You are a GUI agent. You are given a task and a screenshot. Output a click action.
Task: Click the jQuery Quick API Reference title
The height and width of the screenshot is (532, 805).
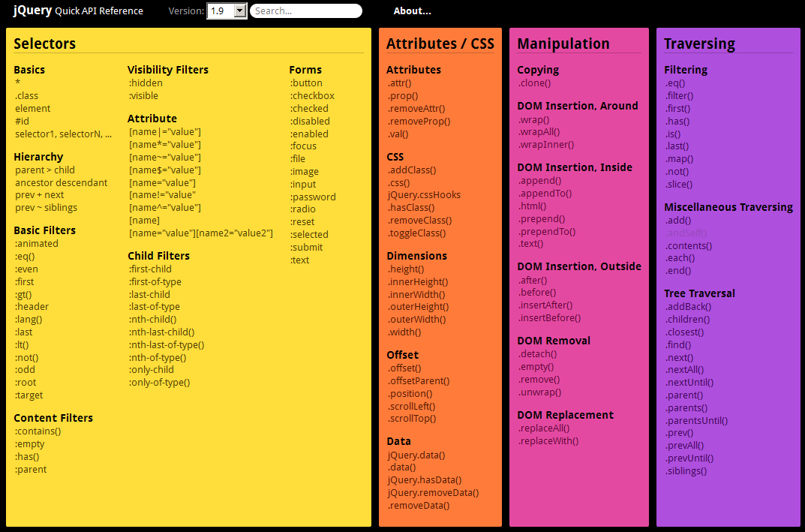[78, 11]
